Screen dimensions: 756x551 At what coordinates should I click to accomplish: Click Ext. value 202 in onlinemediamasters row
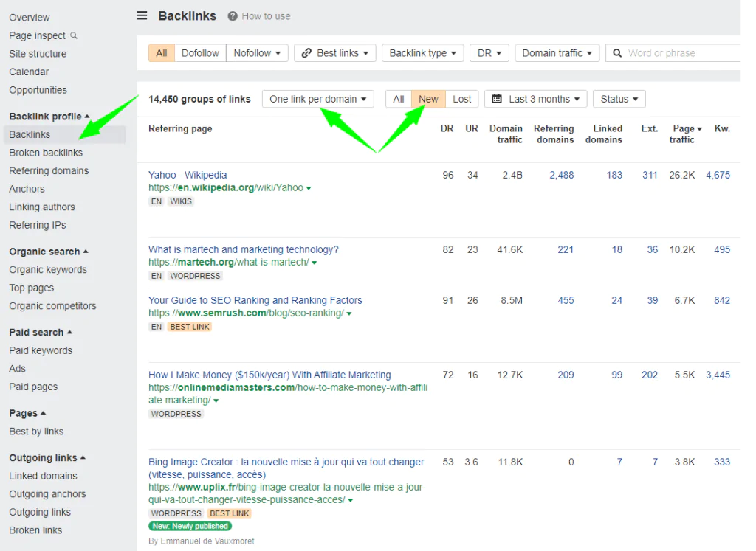click(650, 375)
